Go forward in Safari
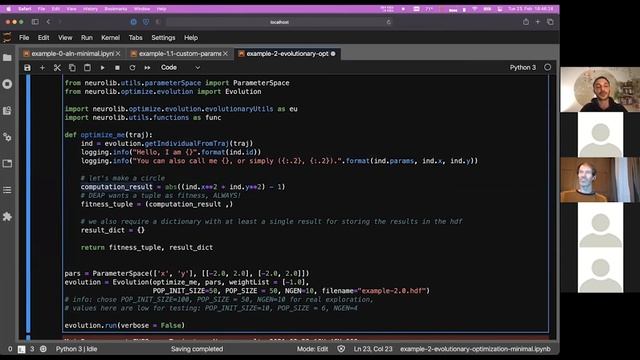Image resolution: width=640 pixels, height=360 pixels. pyautogui.click(x=60, y=22)
